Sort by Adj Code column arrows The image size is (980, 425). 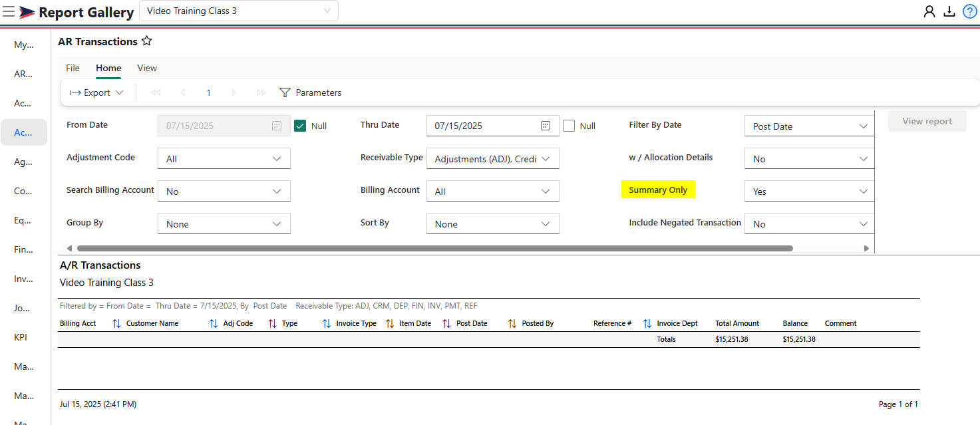pos(272,323)
